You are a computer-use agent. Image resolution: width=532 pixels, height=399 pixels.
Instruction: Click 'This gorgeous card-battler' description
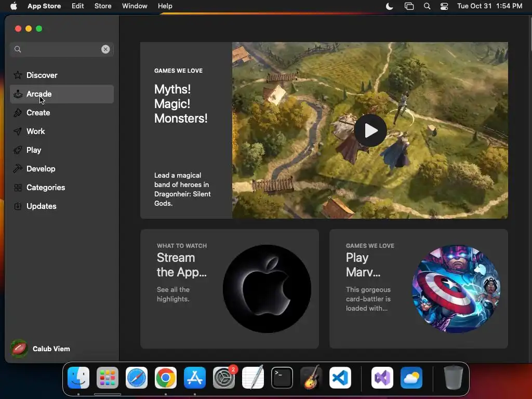[368, 299]
